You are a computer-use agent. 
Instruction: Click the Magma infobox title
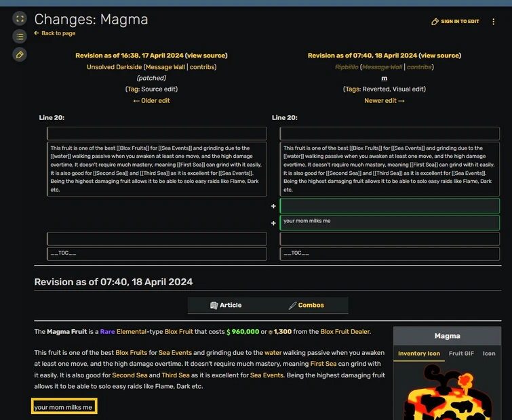click(x=447, y=336)
